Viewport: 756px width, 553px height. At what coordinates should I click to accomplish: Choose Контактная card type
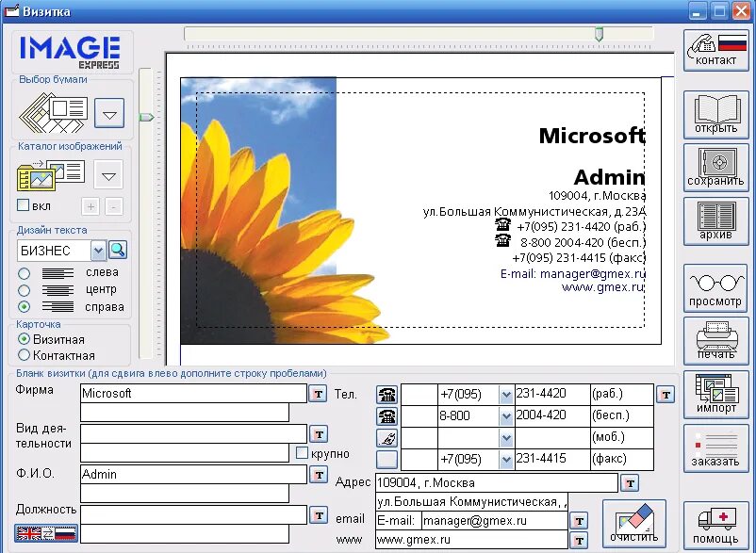pyautogui.click(x=24, y=355)
